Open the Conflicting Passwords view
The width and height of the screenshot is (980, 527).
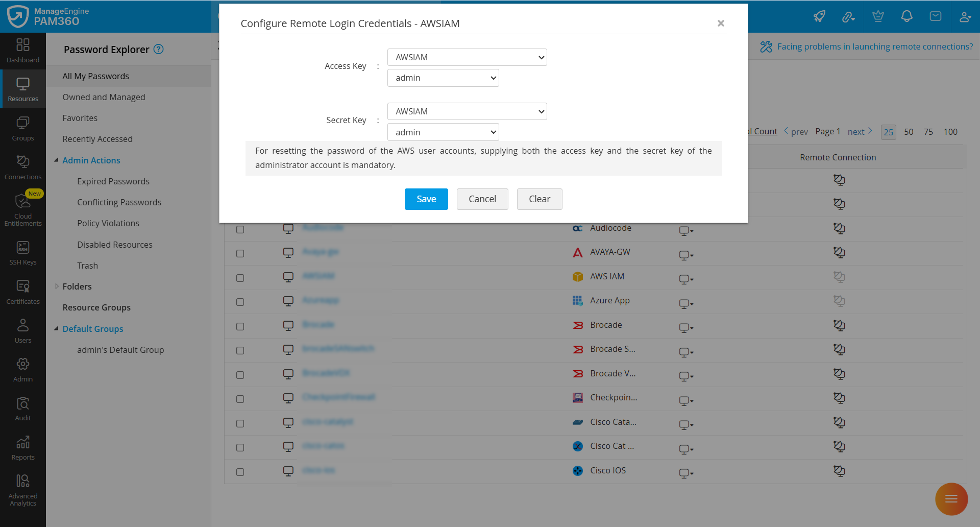[119, 202]
